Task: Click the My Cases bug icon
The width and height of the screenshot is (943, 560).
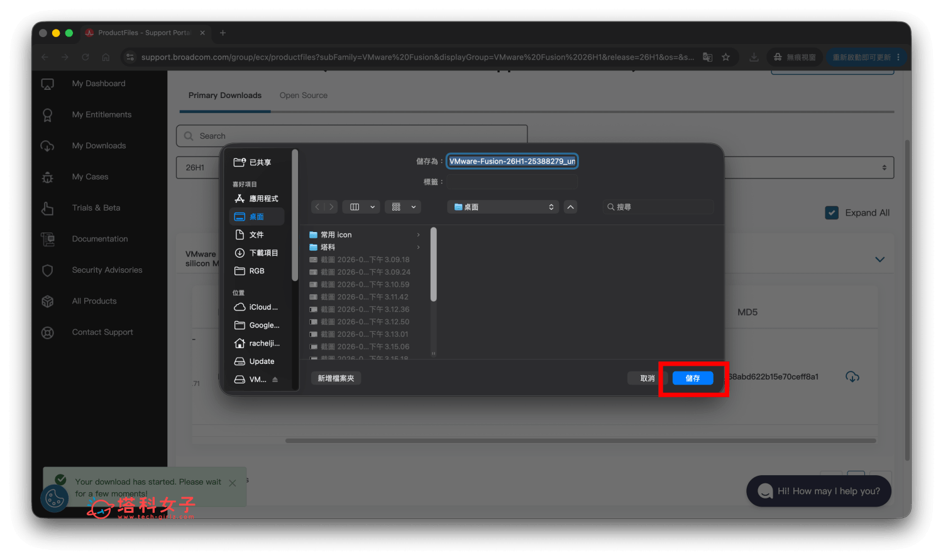Action: (x=48, y=177)
